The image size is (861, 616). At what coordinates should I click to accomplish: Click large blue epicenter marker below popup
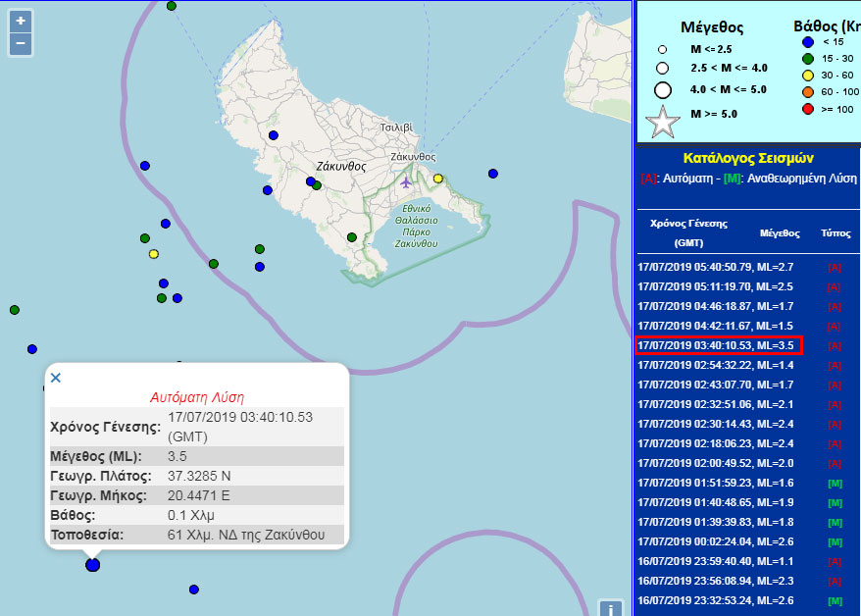[x=92, y=564]
